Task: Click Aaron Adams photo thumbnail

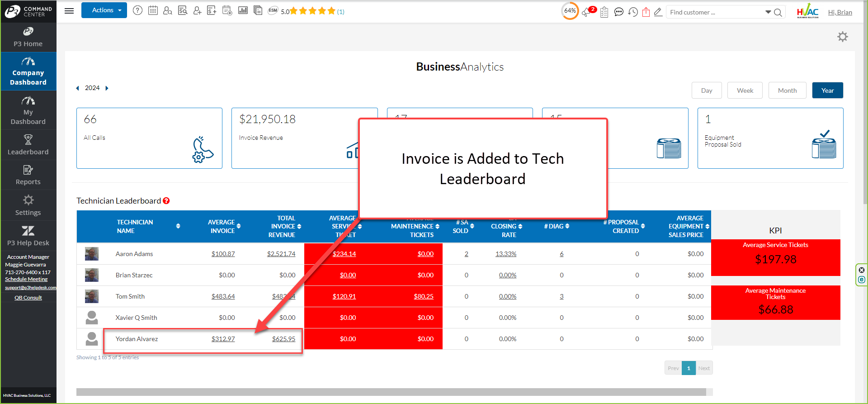Action: pos(92,254)
